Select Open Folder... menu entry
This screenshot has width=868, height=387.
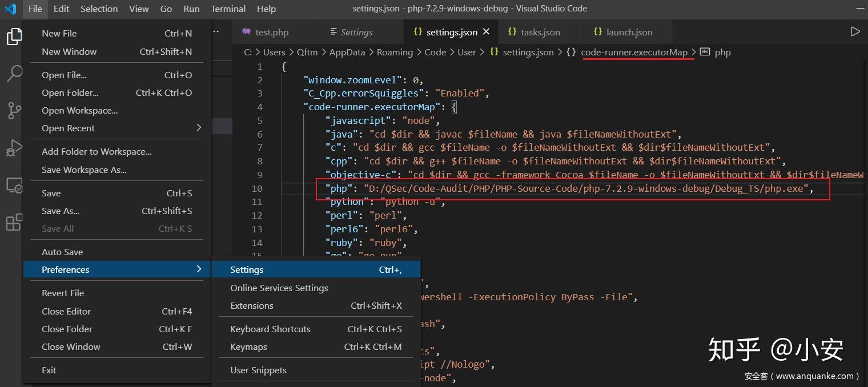(x=116, y=92)
